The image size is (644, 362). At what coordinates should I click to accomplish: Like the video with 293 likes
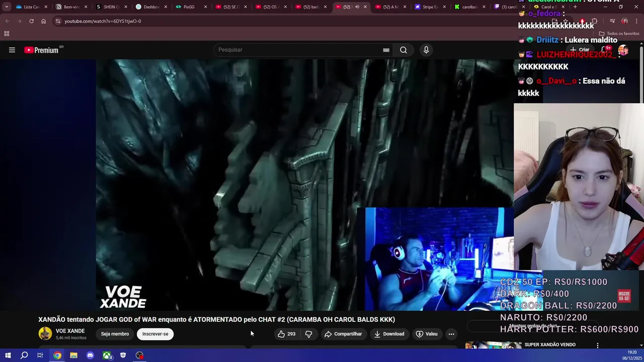286,334
